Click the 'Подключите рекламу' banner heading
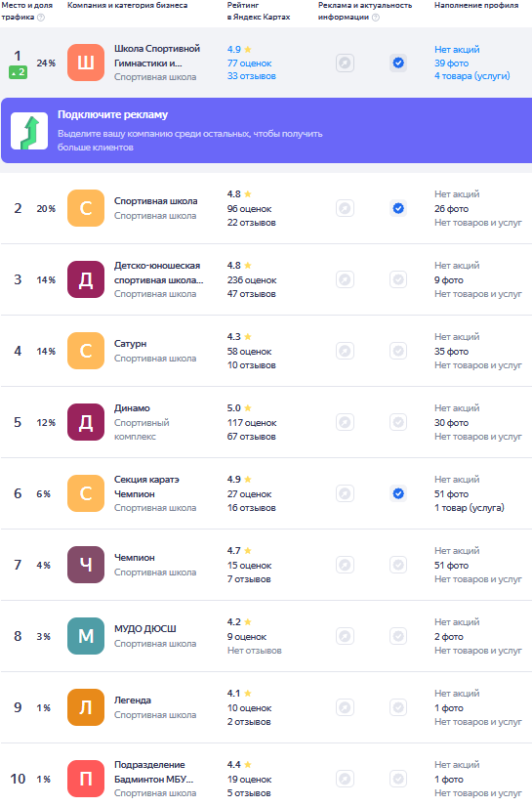 click(112, 114)
